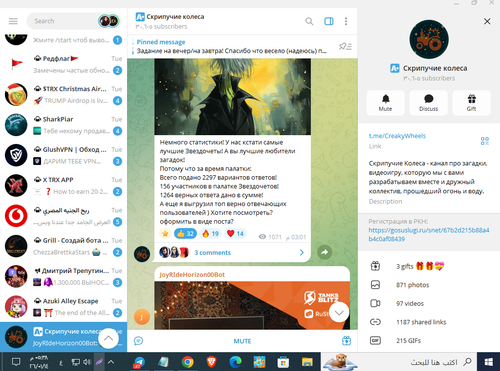Viewport: 500px width, 371px height.
Task: Toggle the heart reaction with 14
Action: pos(235,233)
